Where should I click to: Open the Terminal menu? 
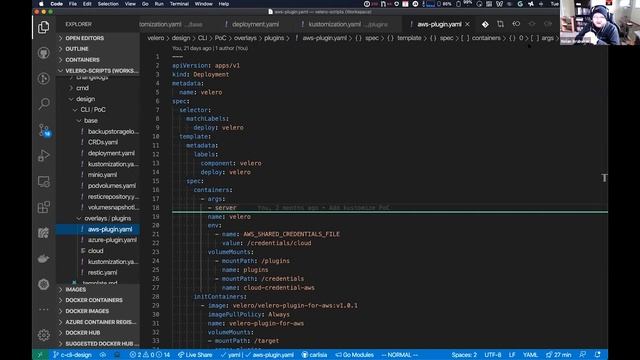179,4
